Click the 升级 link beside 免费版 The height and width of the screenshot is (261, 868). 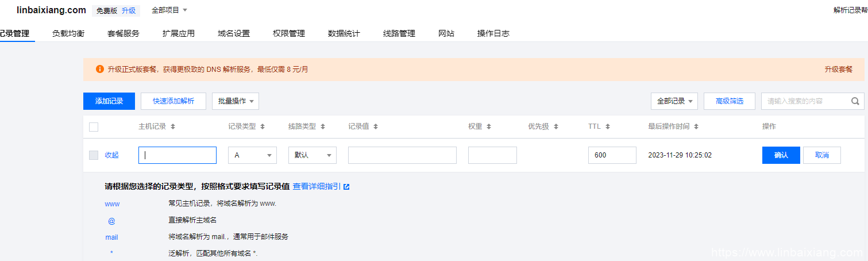(x=129, y=11)
